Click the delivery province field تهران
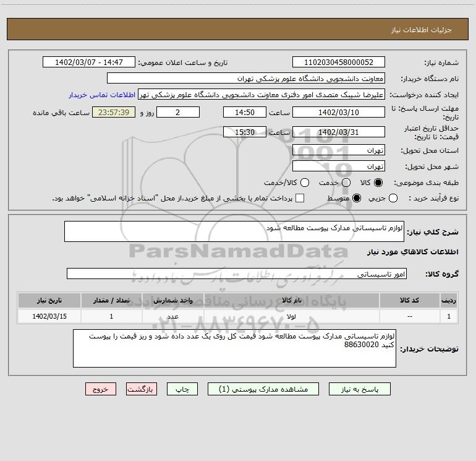Screen dimensions: 476x461 point(339,150)
